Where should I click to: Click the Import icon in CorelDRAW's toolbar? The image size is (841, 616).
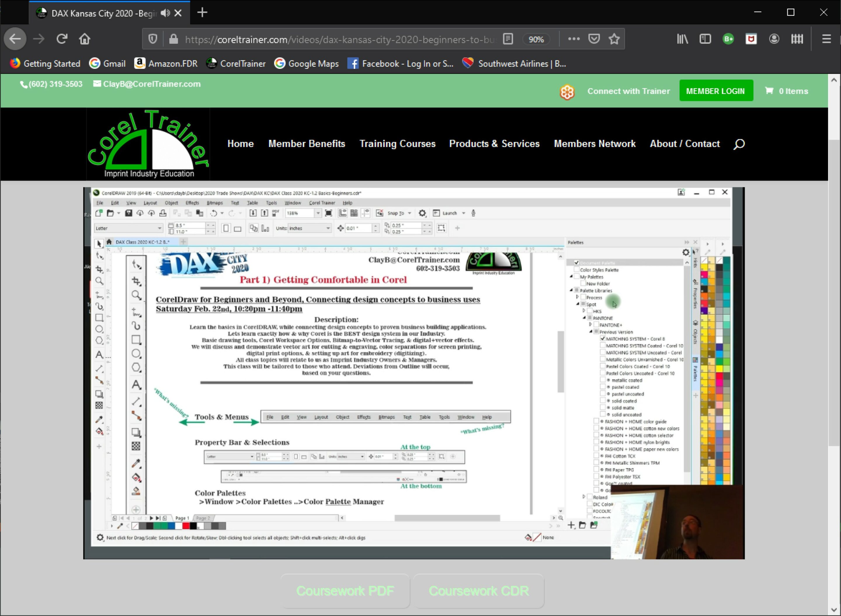(253, 213)
